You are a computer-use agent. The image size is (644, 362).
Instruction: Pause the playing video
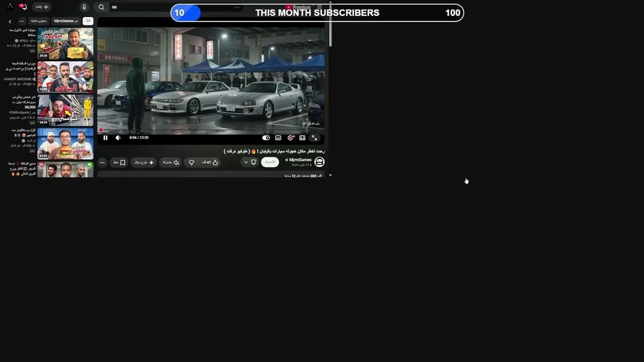[x=105, y=138]
